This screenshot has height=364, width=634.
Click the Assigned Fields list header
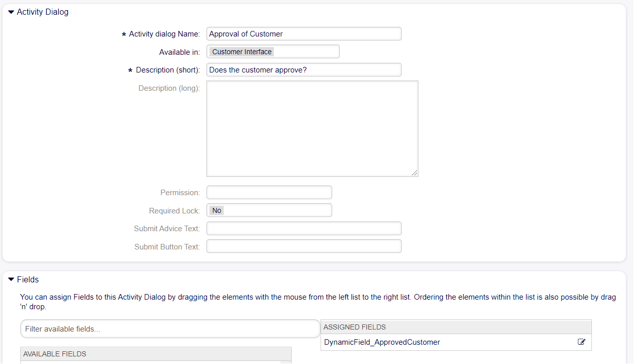[x=455, y=327]
